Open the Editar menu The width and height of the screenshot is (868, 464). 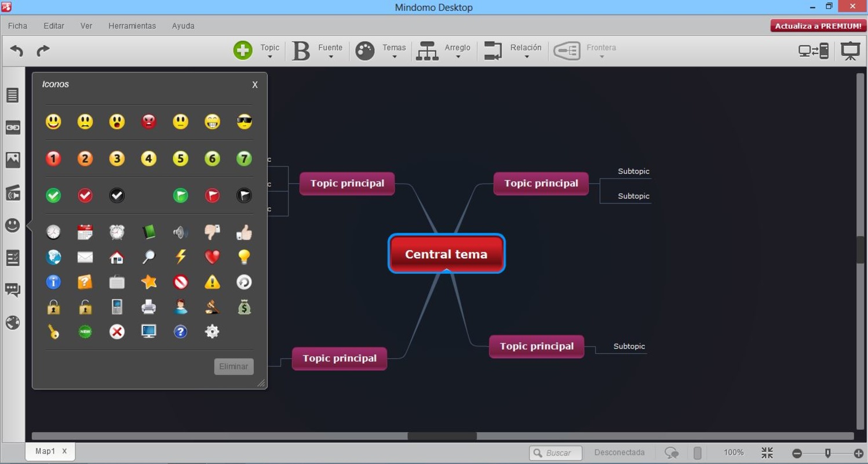54,26
